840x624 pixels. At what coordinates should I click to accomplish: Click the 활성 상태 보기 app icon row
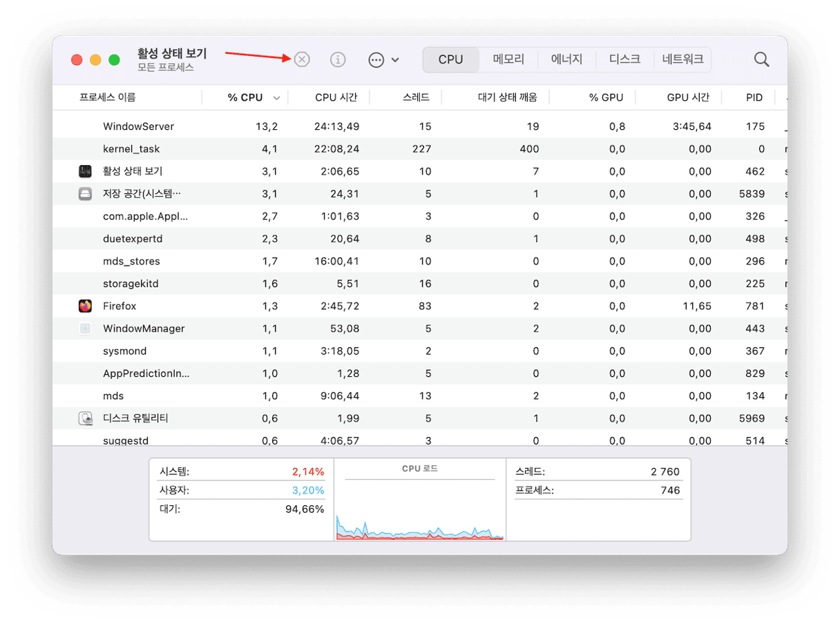[x=85, y=171]
